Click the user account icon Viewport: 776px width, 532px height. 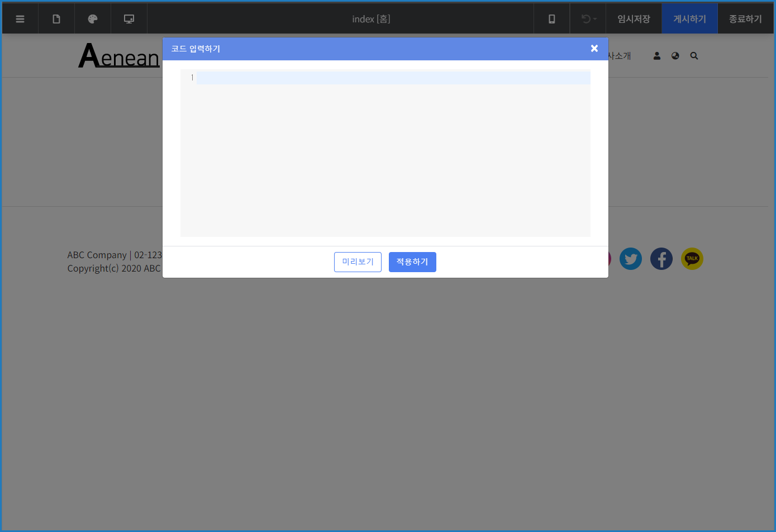[657, 56]
